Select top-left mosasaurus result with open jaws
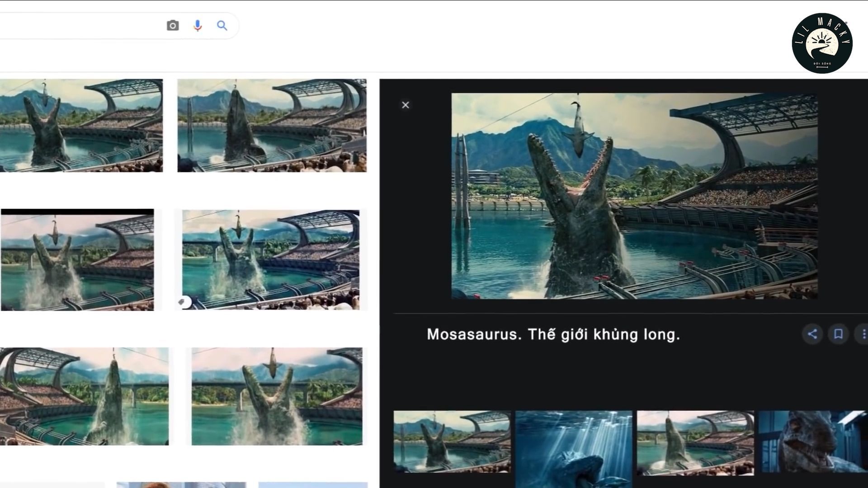This screenshot has height=488, width=868. coord(81,126)
